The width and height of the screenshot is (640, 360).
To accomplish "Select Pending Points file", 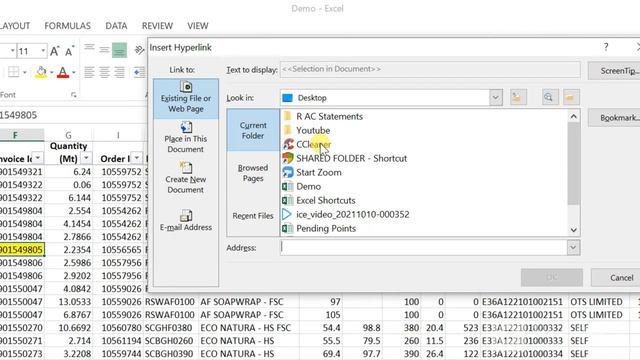I will coord(319,229).
